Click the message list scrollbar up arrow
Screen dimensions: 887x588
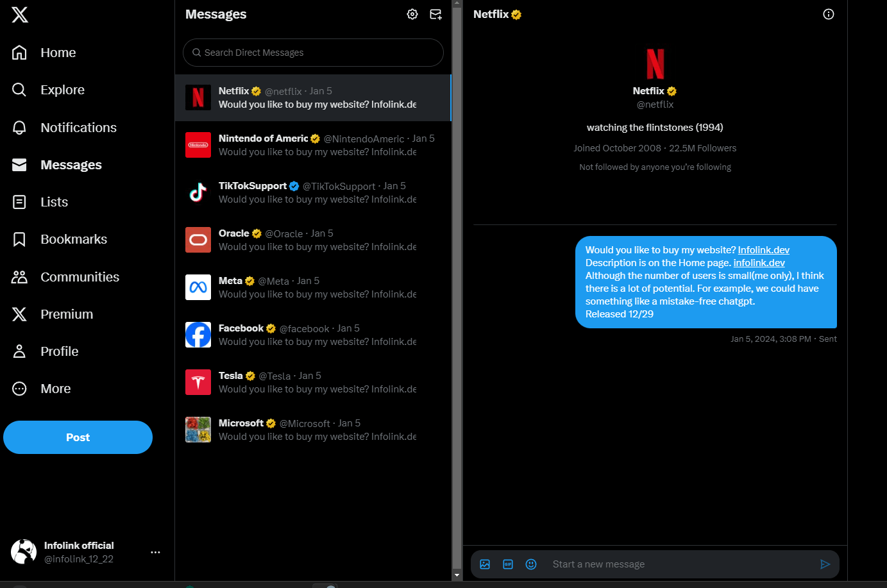click(457, 3)
